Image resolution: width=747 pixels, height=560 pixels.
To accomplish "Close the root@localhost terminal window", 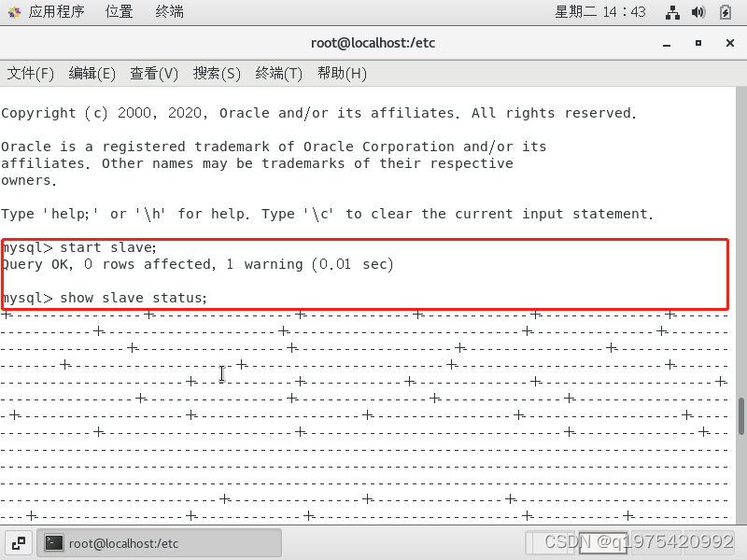I will tap(730, 43).
